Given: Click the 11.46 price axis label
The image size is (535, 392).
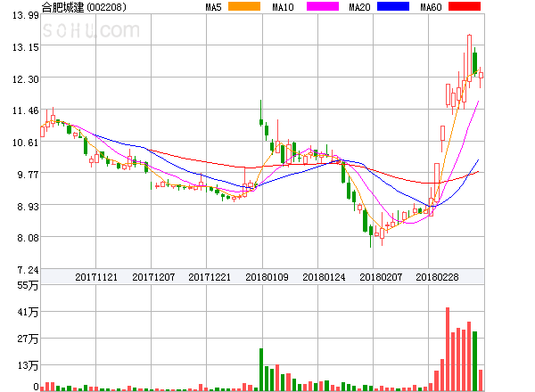Looking at the screenshot, I should [26, 110].
